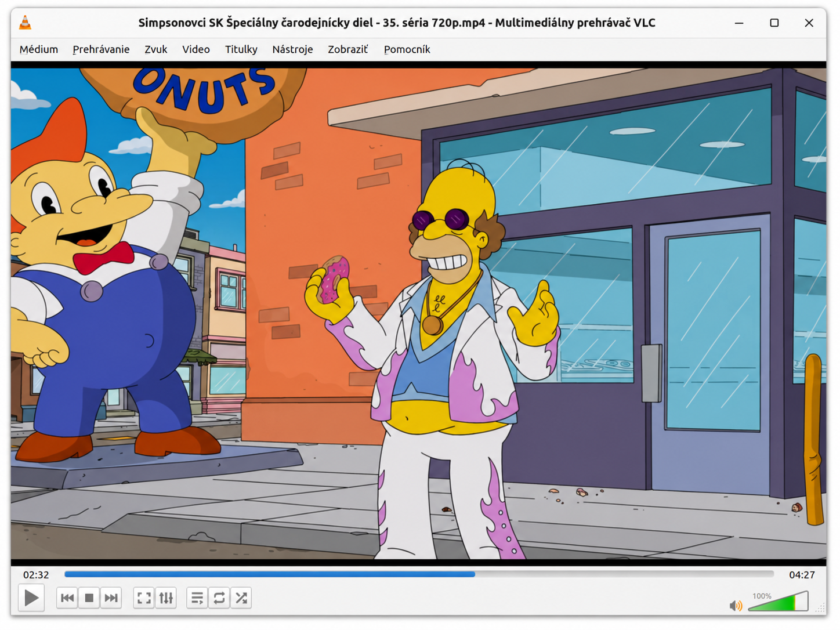Screen dimensions: 840x630
Task: Click the video frame area
Action: click(x=419, y=313)
